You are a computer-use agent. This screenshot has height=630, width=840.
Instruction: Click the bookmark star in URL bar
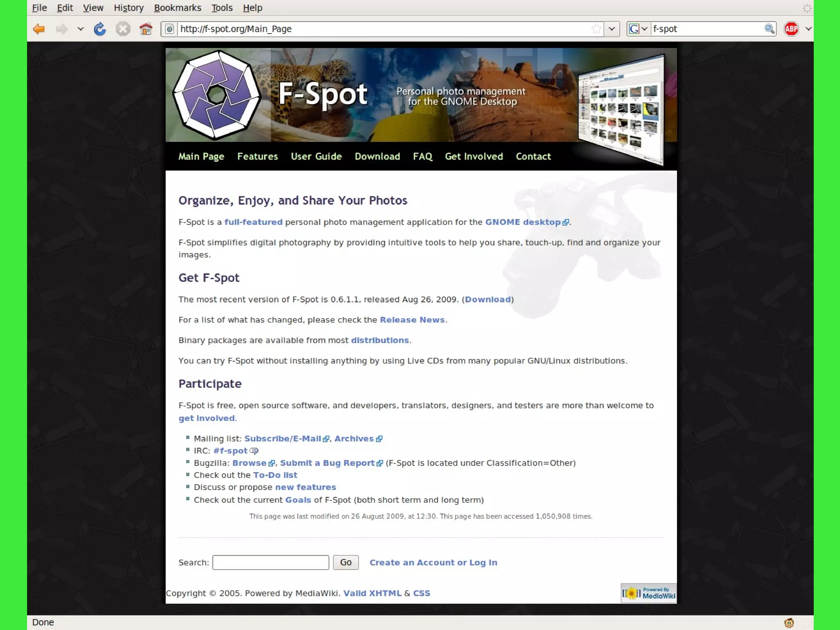point(596,29)
